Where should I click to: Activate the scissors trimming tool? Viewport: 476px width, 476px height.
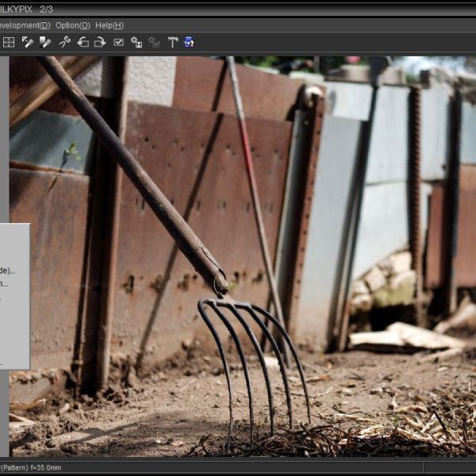point(64,42)
